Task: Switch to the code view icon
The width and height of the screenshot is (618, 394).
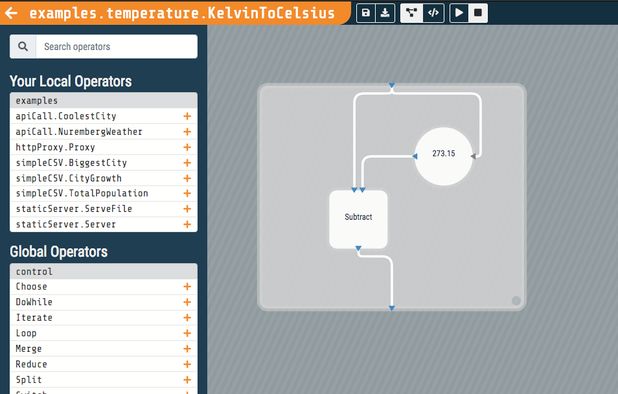Action: 434,13
